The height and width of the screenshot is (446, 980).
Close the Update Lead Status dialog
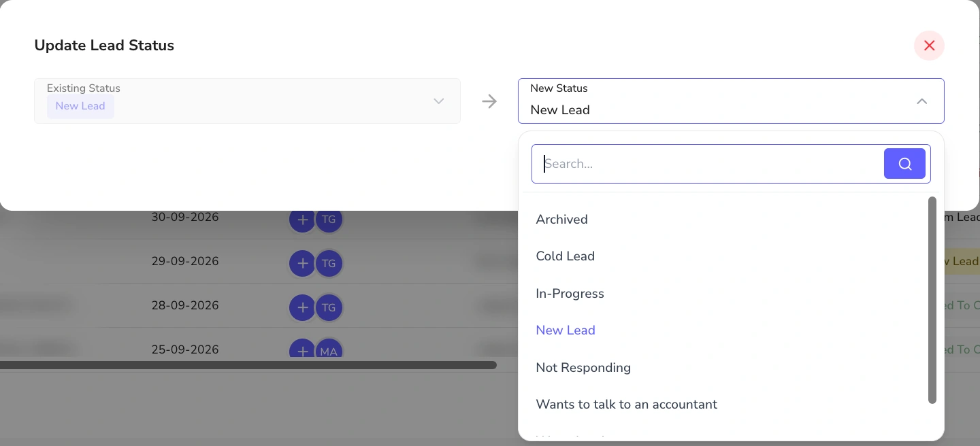pos(929,46)
